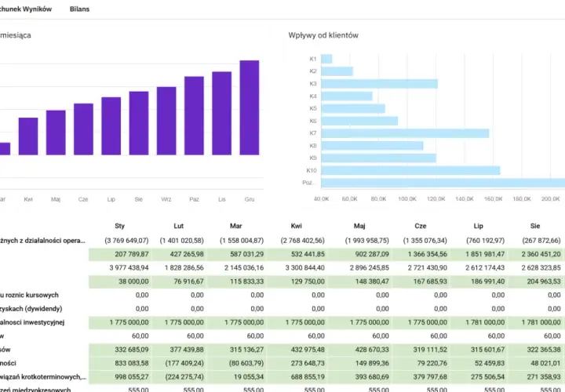This screenshot has height=392, width=565.
Task: Select cell value 207 789,87
Action: tap(132, 254)
